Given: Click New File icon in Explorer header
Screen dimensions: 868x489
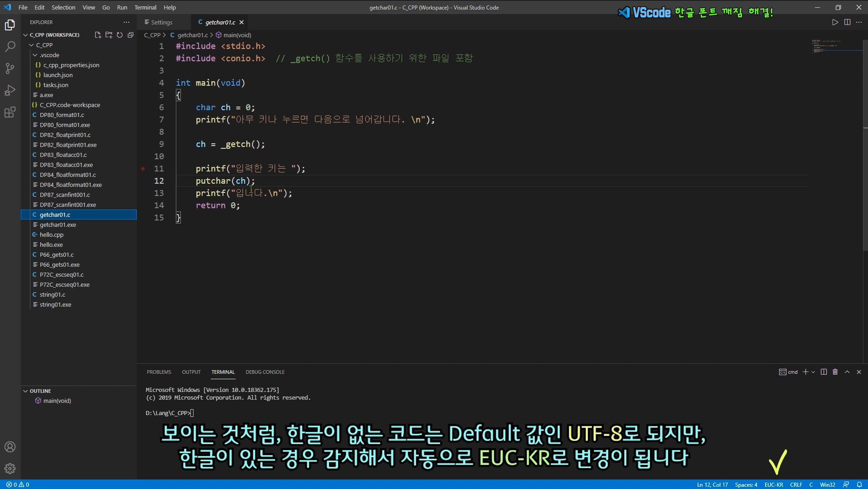Looking at the screenshot, I should tap(98, 35).
